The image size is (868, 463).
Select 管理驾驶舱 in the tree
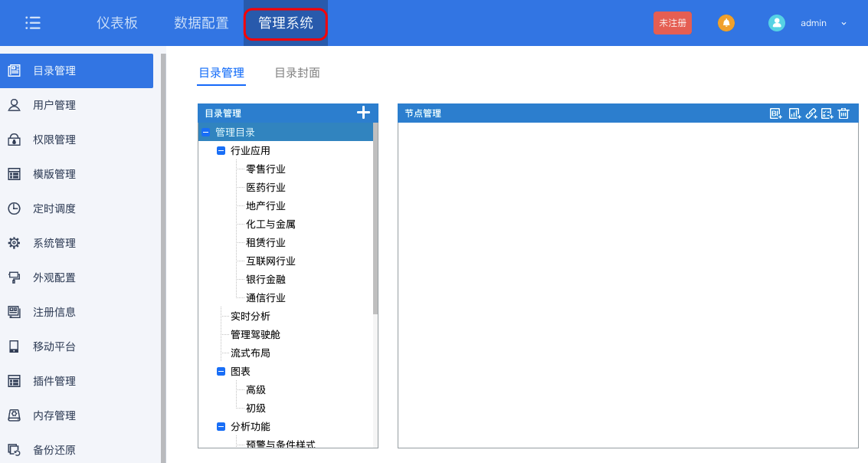[x=255, y=334]
